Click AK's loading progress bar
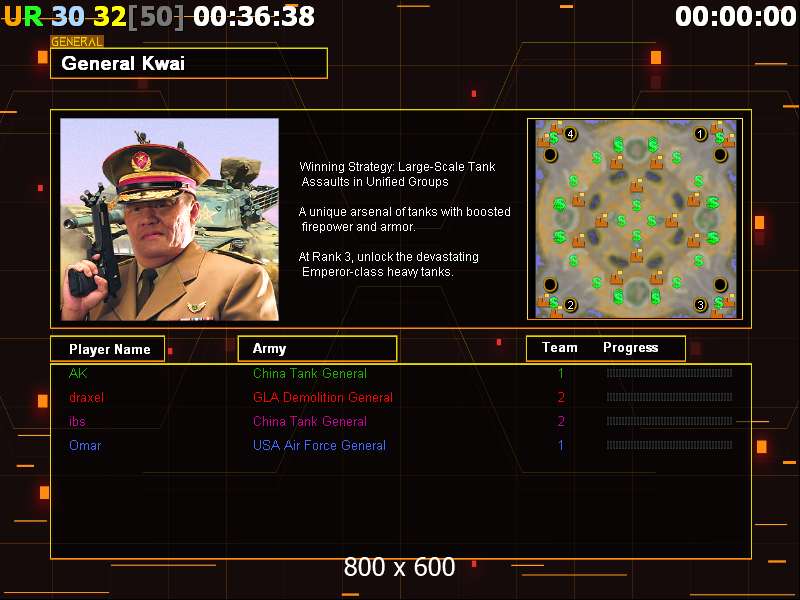This screenshot has height=600, width=800. (669, 373)
